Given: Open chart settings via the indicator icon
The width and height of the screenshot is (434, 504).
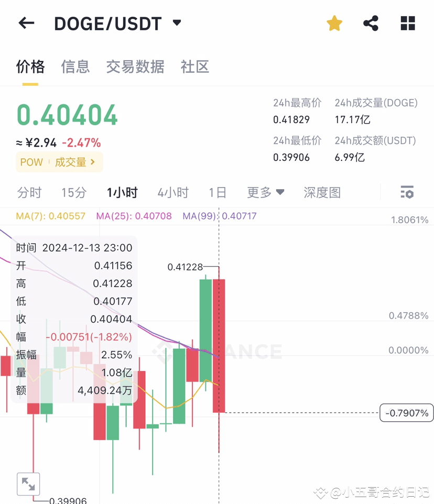Looking at the screenshot, I should [x=407, y=192].
